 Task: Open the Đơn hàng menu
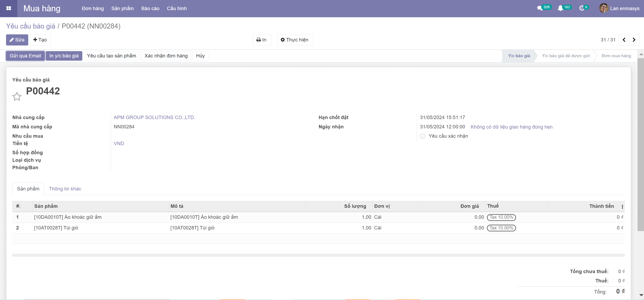[x=93, y=8]
